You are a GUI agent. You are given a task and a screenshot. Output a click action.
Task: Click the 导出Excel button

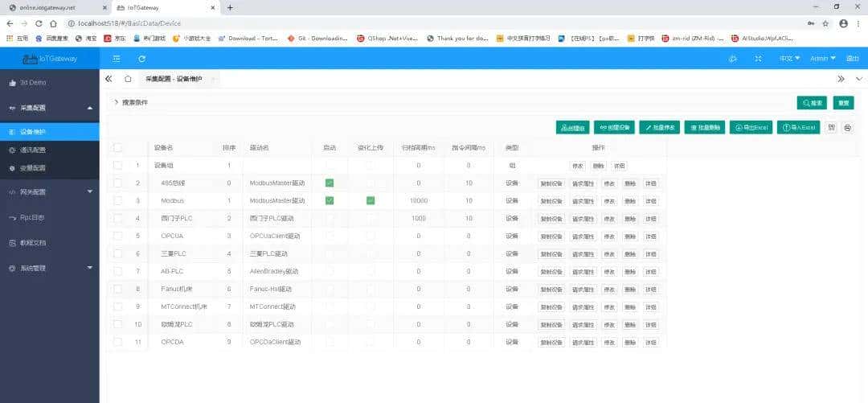pyautogui.click(x=751, y=128)
